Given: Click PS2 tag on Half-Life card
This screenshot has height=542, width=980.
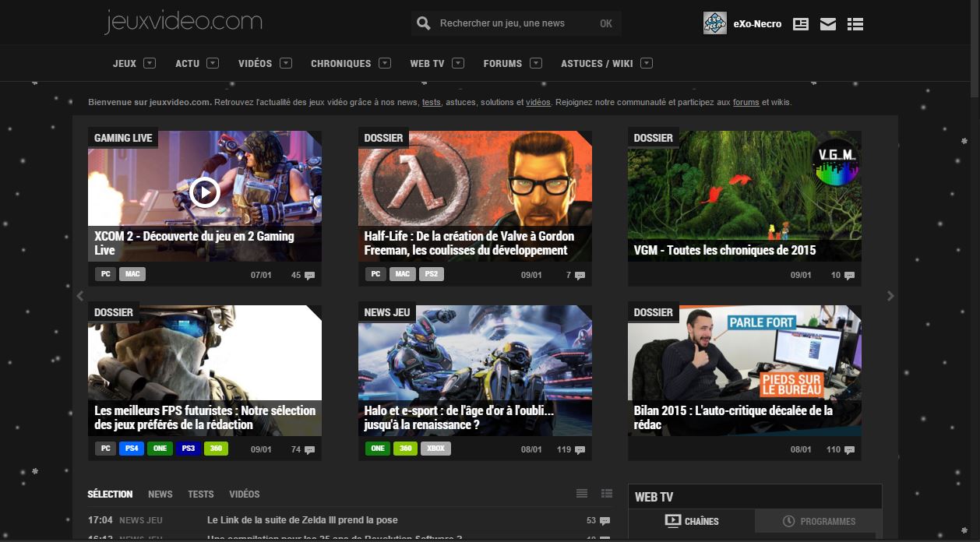Looking at the screenshot, I should coord(430,274).
